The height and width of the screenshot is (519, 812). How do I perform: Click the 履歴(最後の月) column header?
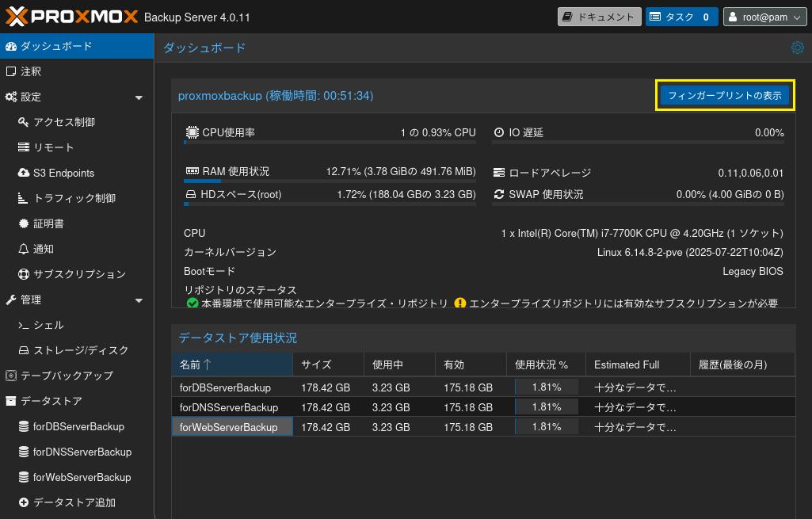coord(742,364)
